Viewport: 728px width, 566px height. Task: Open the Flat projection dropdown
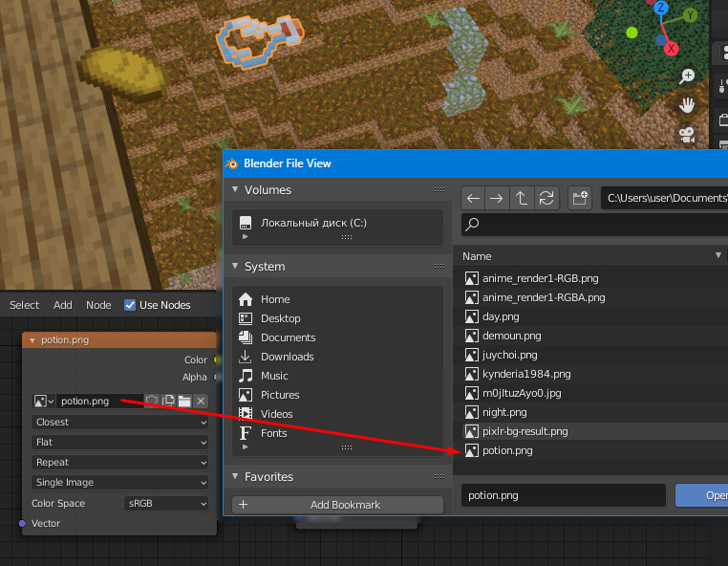[x=120, y=442]
